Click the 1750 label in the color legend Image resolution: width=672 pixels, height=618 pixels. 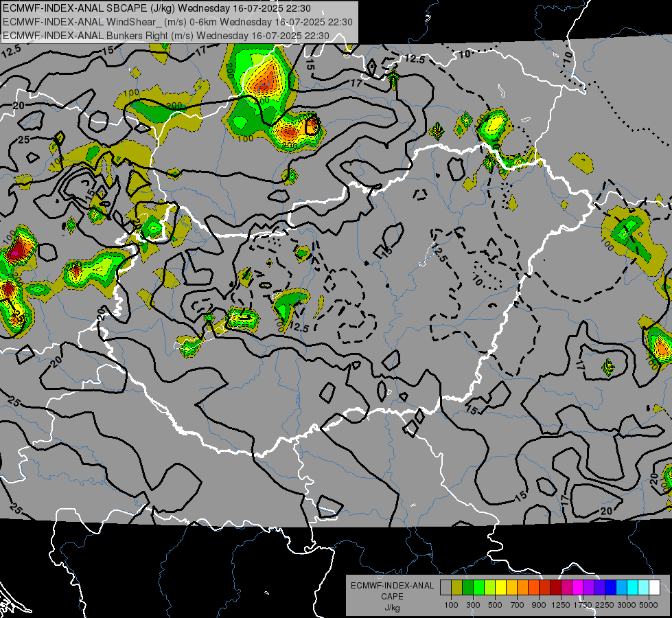point(583,605)
